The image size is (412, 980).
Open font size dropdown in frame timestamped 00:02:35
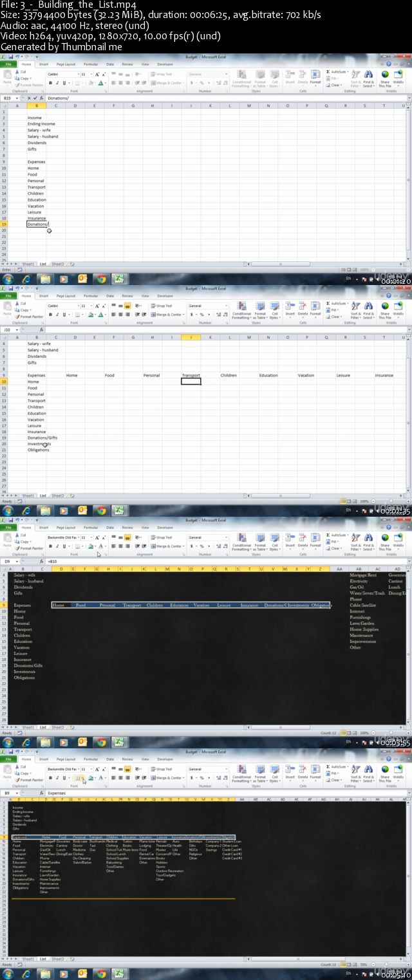[x=90, y=306]
